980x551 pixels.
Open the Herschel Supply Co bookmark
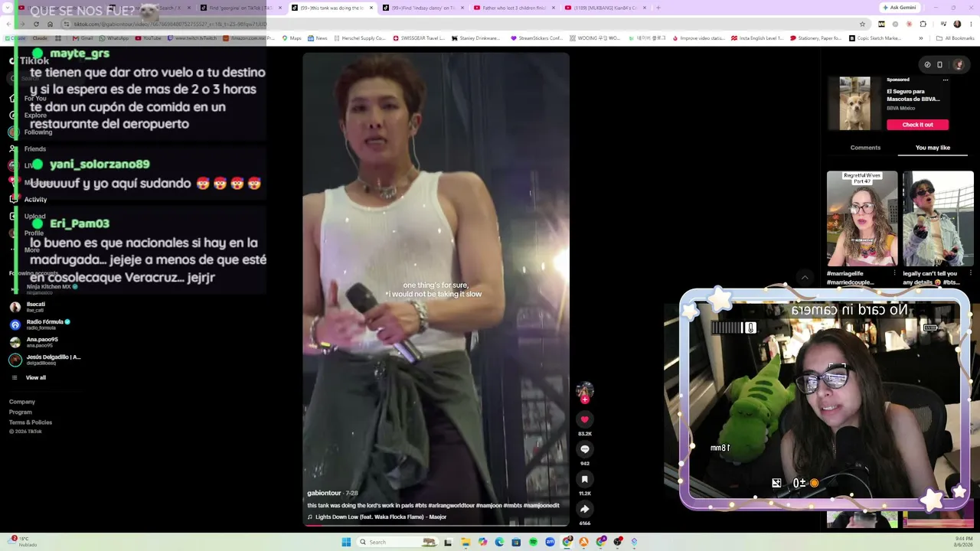click(x=359, y=38)
